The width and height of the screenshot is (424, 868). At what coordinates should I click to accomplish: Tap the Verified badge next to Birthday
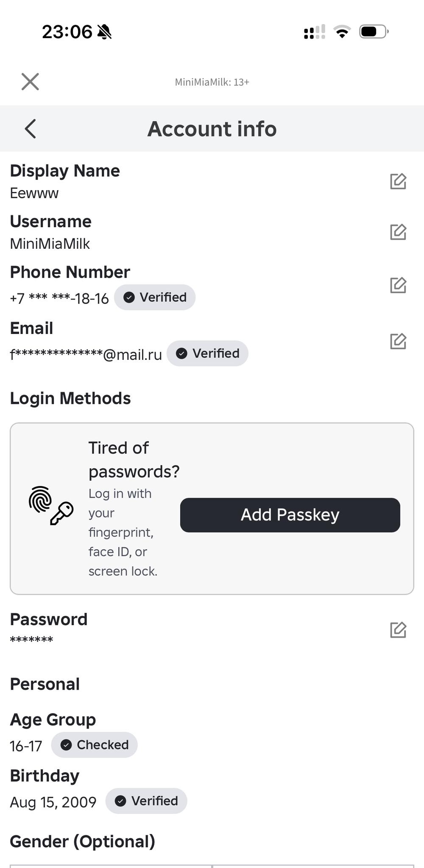click(146, 801)
